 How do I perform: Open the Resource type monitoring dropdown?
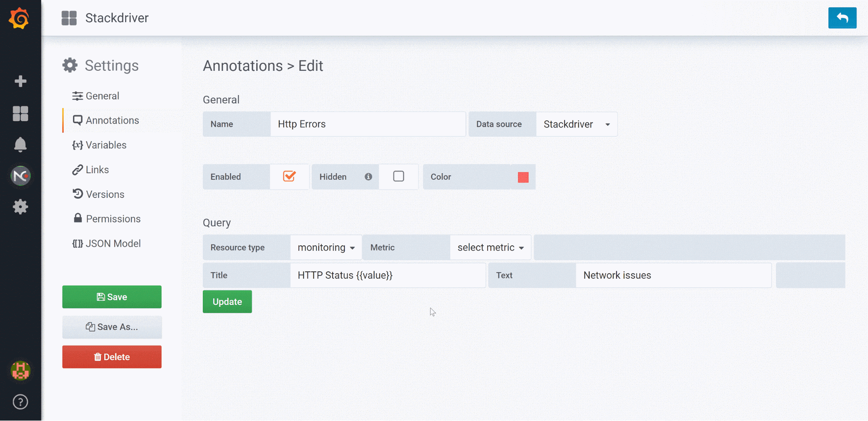(x=326, y=247)
